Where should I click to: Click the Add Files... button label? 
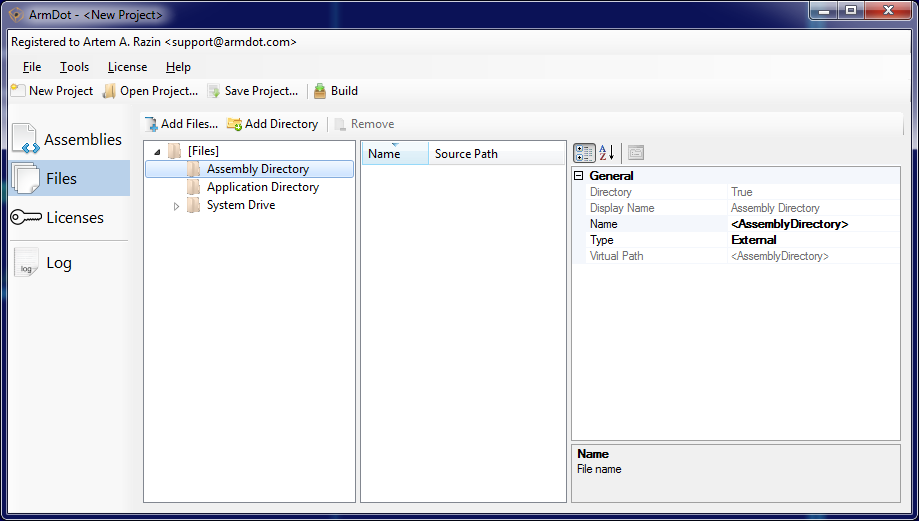[189, 124]
